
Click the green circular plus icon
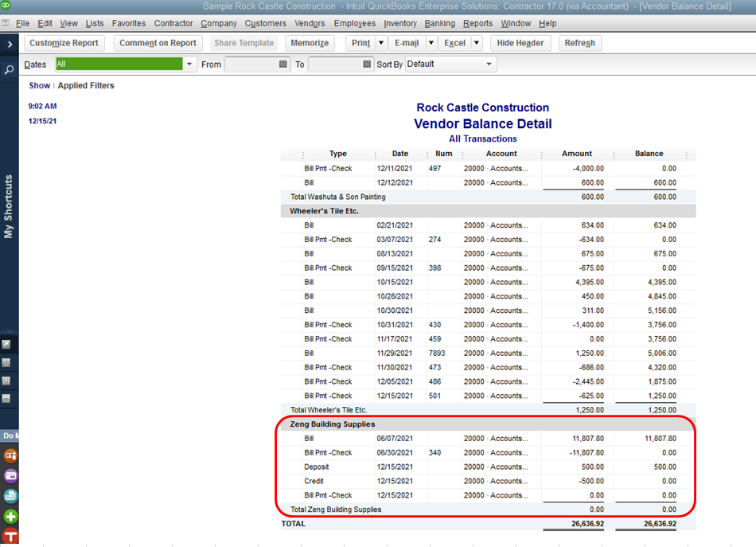coord(10,517)
